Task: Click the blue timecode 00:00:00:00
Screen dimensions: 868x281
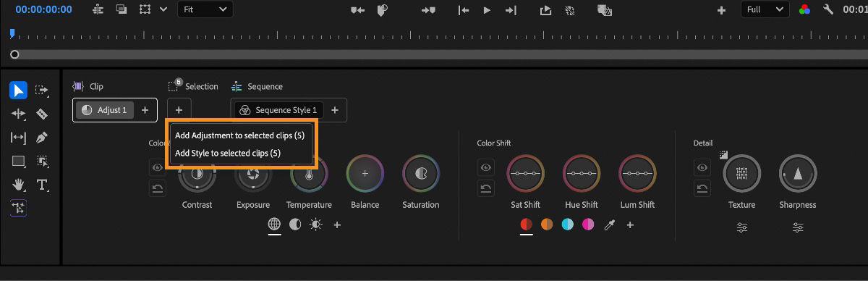Action: coord(43,9)
